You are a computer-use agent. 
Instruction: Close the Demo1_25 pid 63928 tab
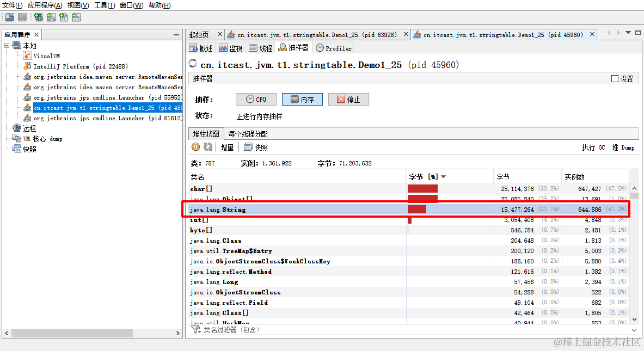tap(406, 34)
